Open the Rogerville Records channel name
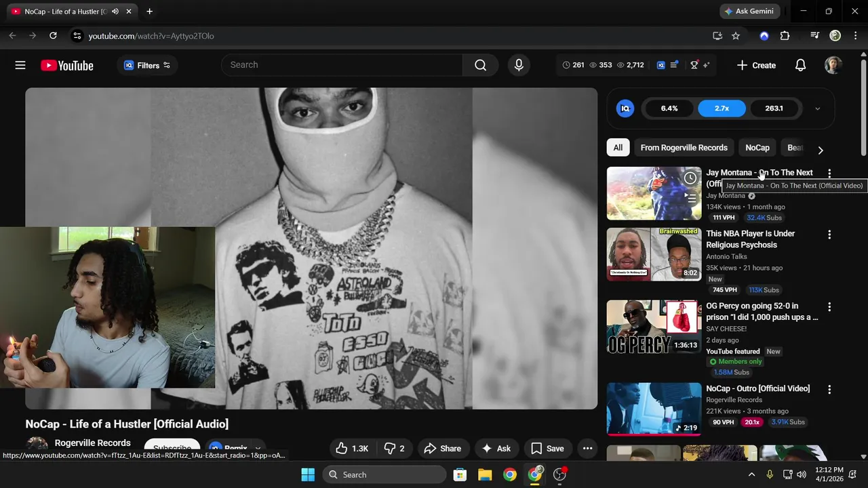This screenshot has height=488, width=868. coord(92,443)
